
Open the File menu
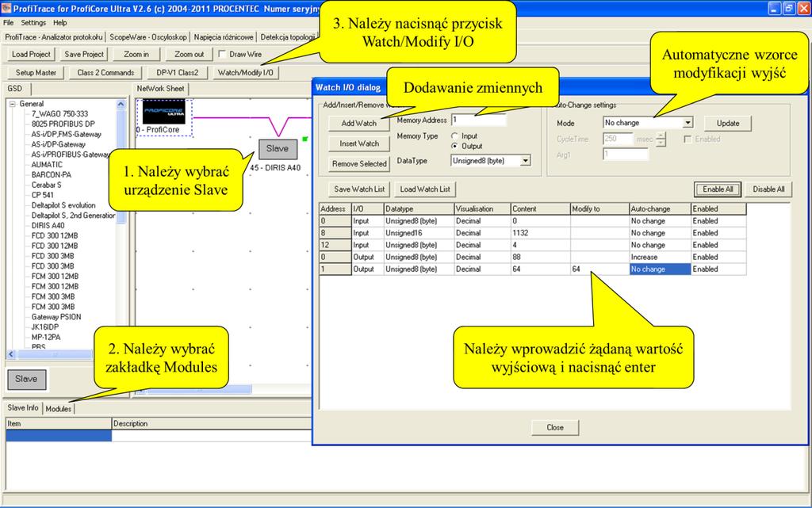click(x=8, y=23)
